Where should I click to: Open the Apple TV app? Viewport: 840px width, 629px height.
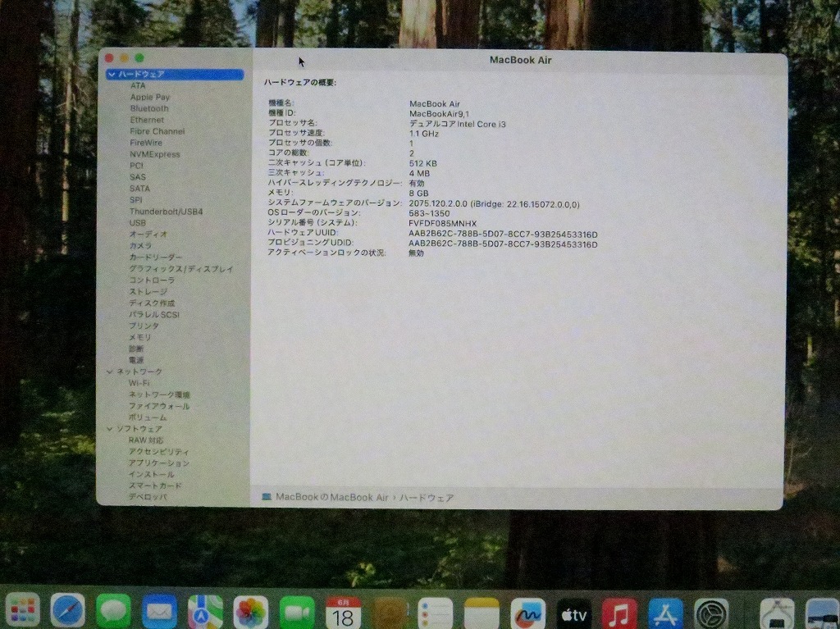[x=573, y=613]
